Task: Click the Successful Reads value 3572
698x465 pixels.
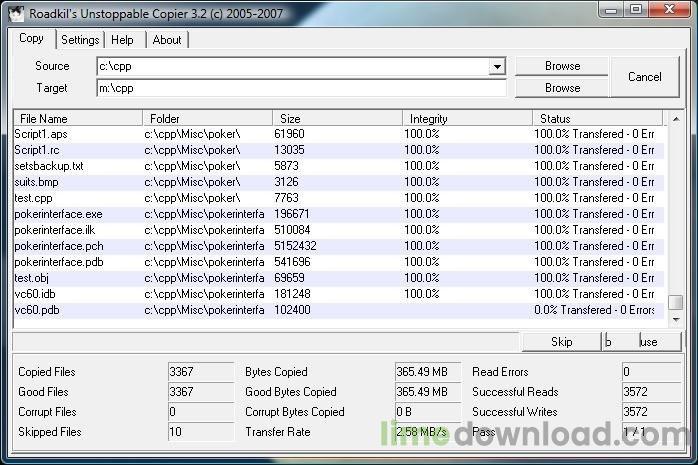Action: pyautogui.click(x=651, y=392)
